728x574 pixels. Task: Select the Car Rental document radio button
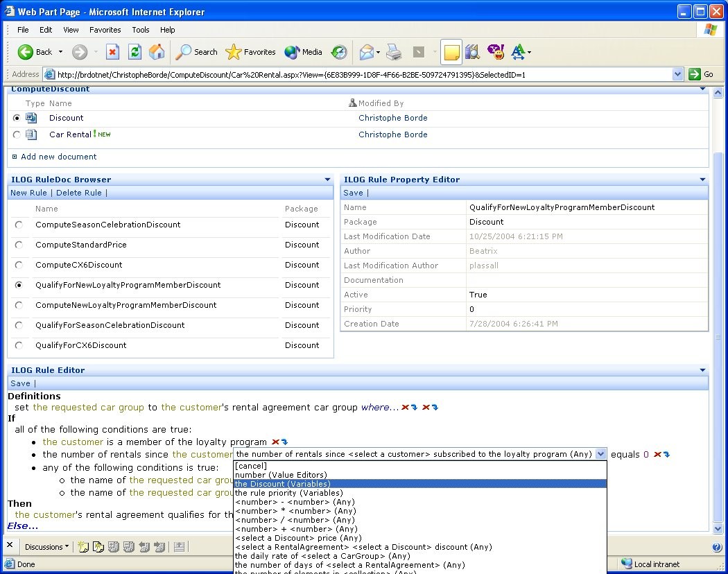pyautogui.click(x=17, y=134)
